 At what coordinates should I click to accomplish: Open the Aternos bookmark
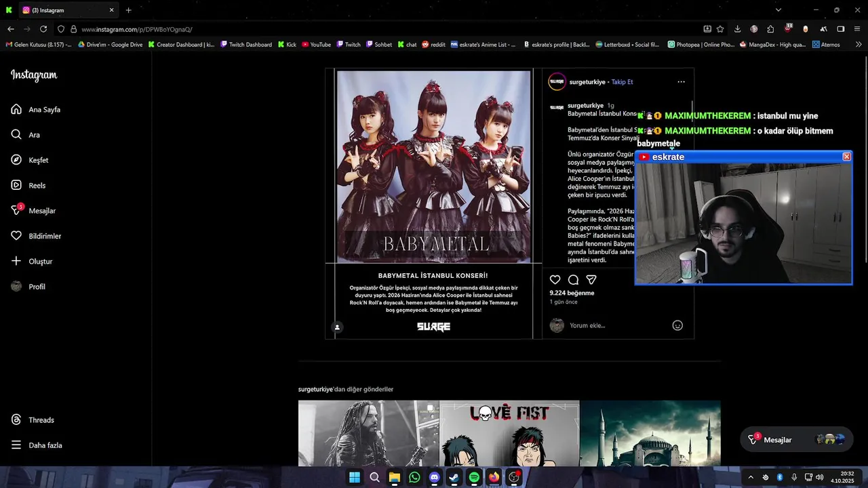click(x=825, y=45)
